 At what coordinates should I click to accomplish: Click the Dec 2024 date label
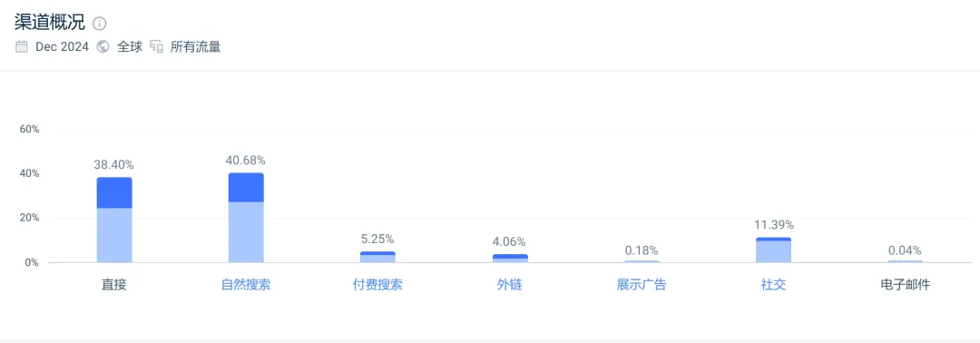62,47
